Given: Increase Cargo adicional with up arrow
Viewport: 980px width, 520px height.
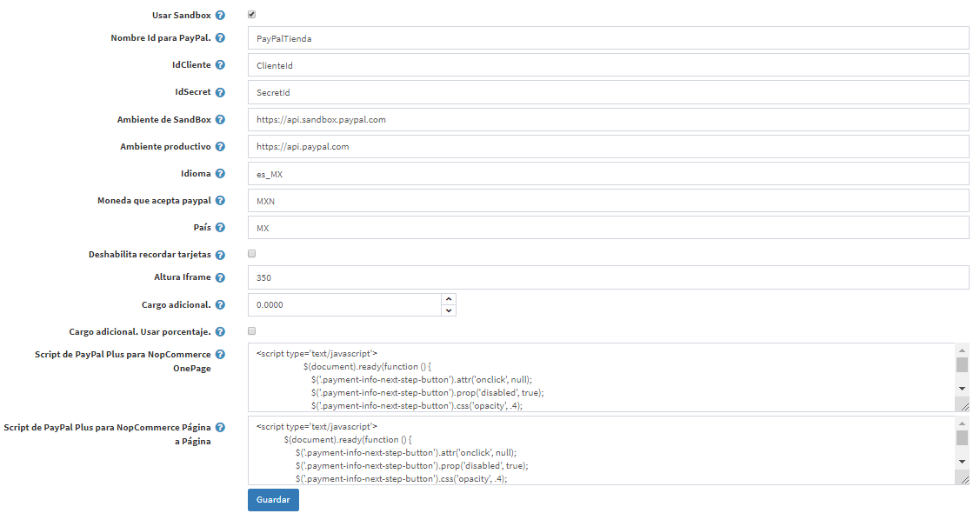Looking at the screenshot, I should tap(449, 299).
